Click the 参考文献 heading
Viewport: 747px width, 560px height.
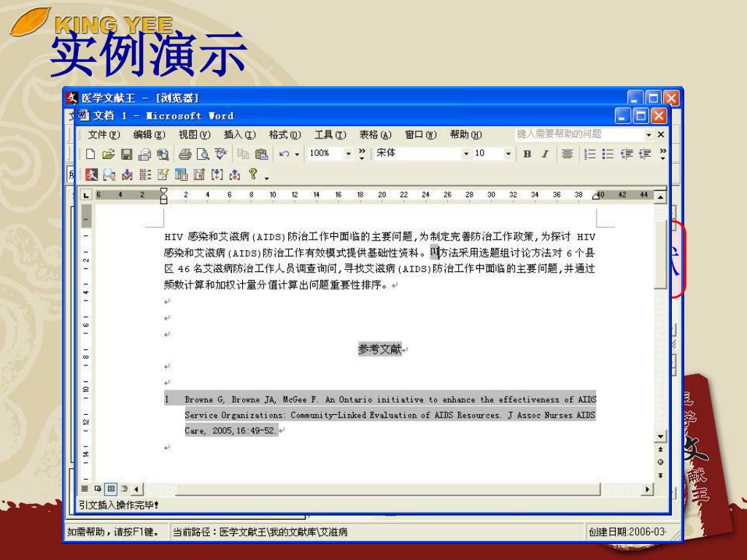tap(379, 349)
